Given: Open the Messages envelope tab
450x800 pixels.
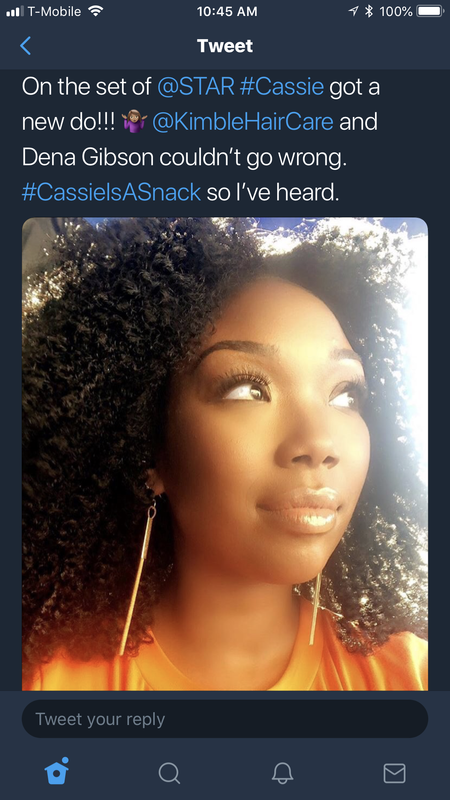Looking at the screenshot, I should pyautogui.click(x=394, y=773).
